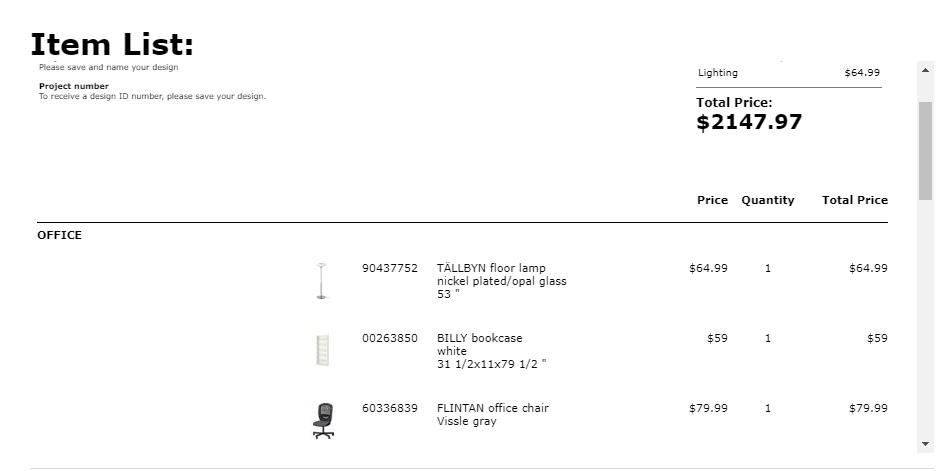
Task: Click the Quantity column header
Action: pyautogui.click(x=768, y=200)
